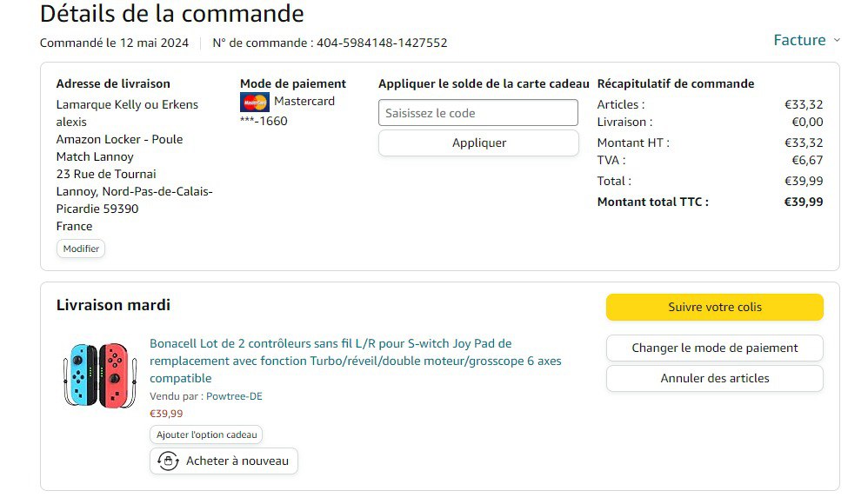Image resolution: width=868 pixels, height=504 pixels.
Task: Click the circular arrow buy-again icon
Action: pyautogui.click(x=168, y=461)
